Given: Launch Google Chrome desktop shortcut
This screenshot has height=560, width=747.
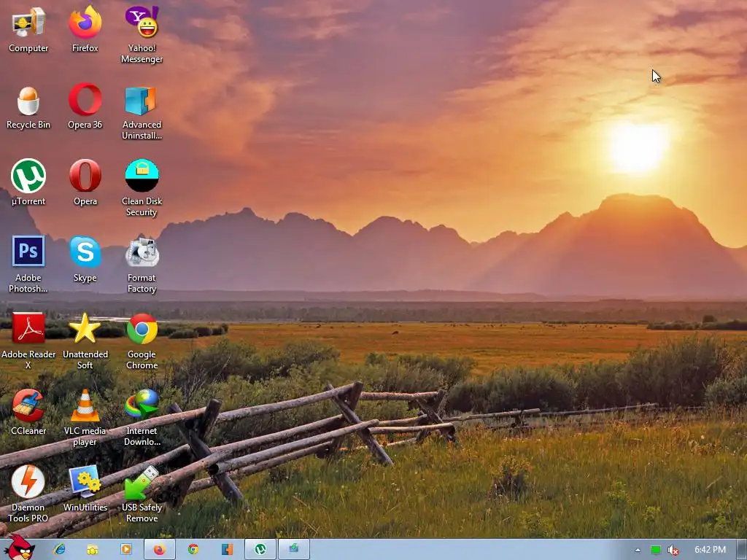Looking at the screenshot, I should point(142,341).
